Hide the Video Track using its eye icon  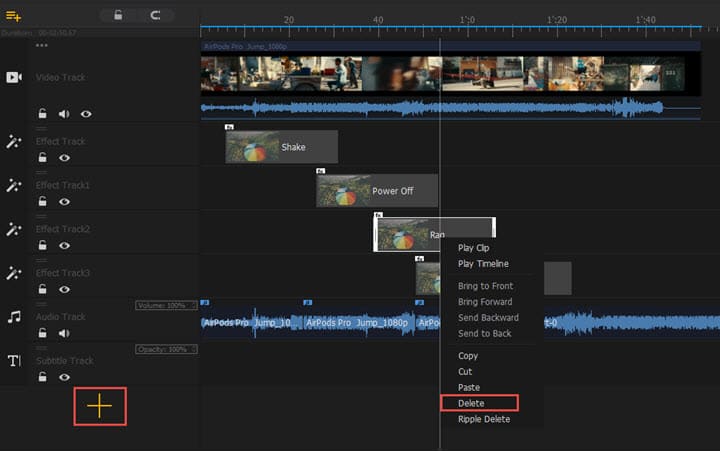(86, 114)
